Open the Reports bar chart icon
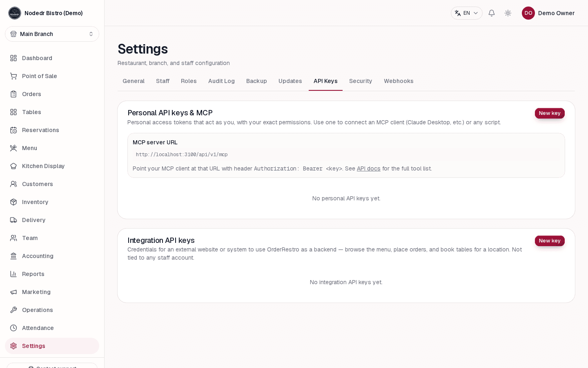The image size is (588, 368). pos(13,274)
